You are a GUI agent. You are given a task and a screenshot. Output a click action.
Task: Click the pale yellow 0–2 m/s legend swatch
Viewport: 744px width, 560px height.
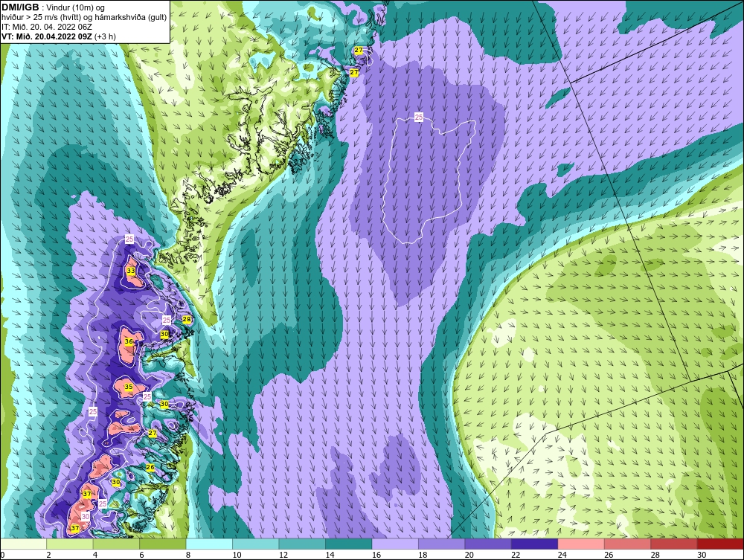[x=23, y=544]
